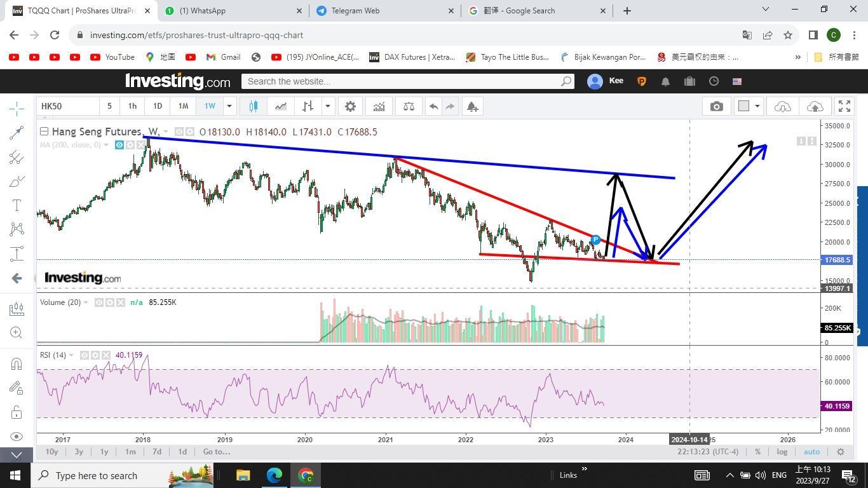Select the XABCD pattern tool
This screenshot has height=488, width=868.
pyautogui.click(x=17, y=229)
